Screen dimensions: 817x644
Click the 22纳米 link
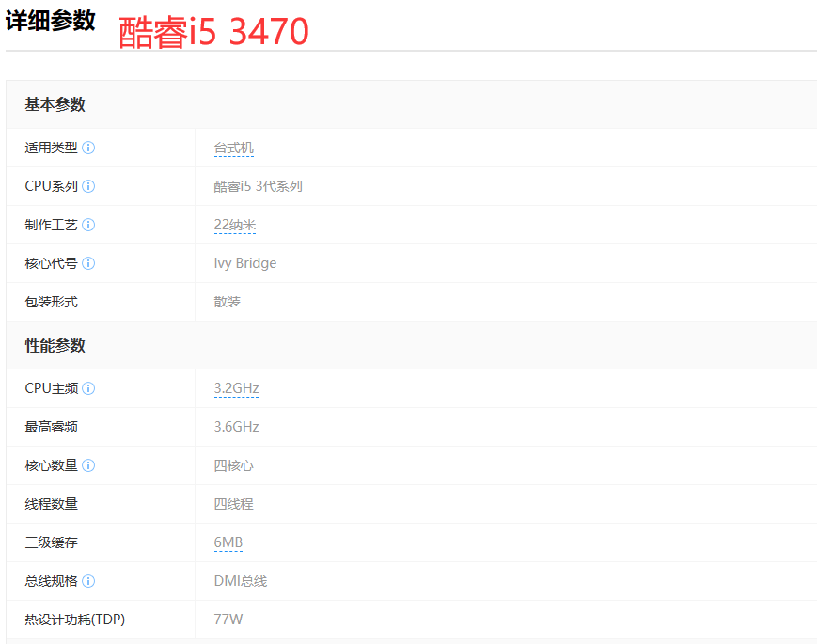[235, 225]
